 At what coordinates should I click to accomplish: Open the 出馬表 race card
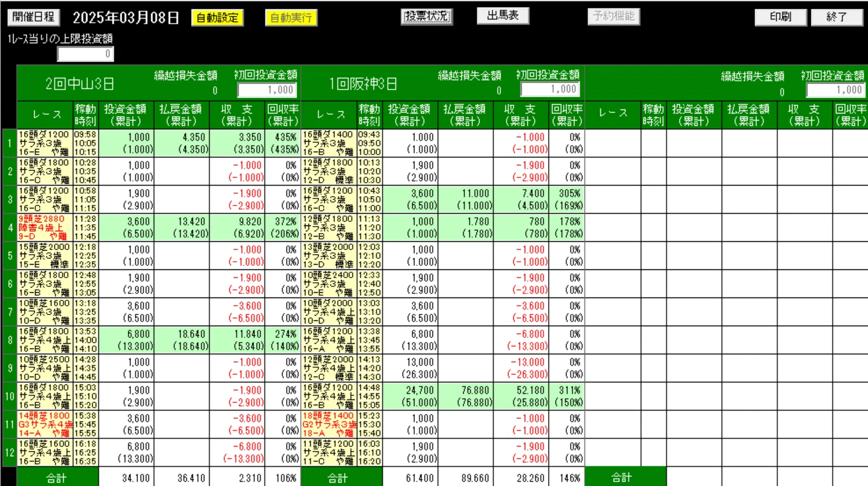pyautogui.click(x=503, y=16)
